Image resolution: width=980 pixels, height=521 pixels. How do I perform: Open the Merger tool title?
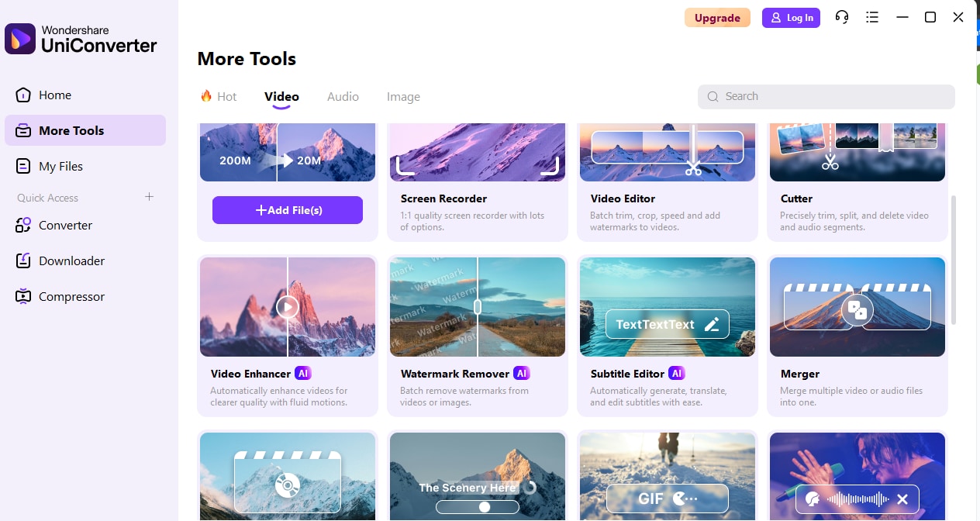point(800,374)
